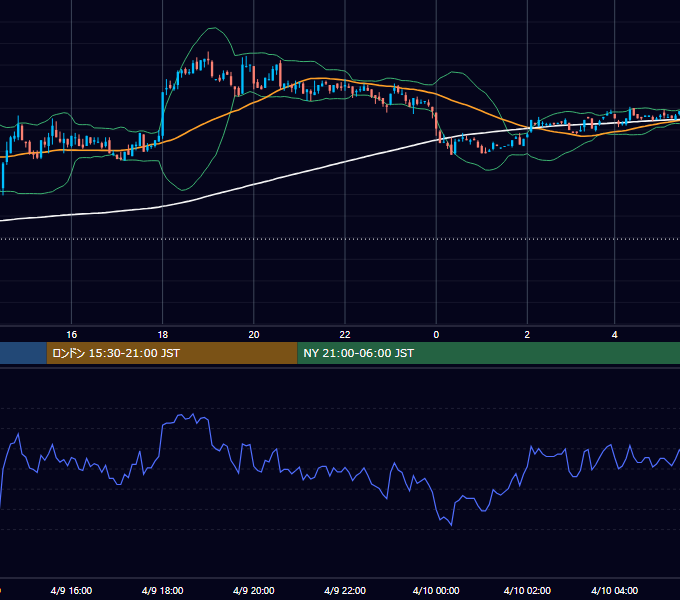Click the 18 hour label on the time axis
The width and height of the screenshot is (680, 600).
pos(163,335)
